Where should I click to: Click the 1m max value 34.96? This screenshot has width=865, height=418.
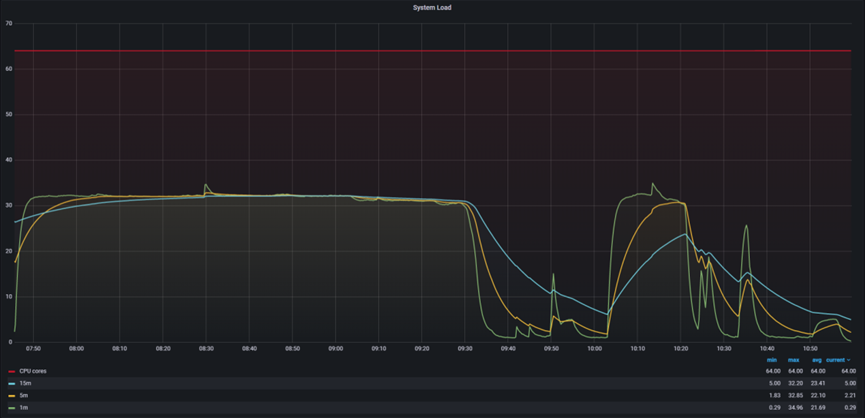(796, 408)
